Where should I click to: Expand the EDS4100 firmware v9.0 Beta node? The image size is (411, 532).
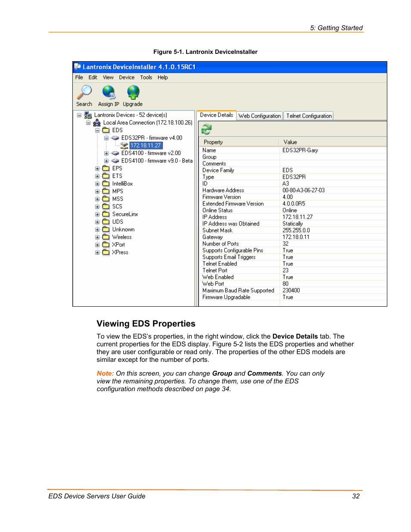click(x=106, y=161)
